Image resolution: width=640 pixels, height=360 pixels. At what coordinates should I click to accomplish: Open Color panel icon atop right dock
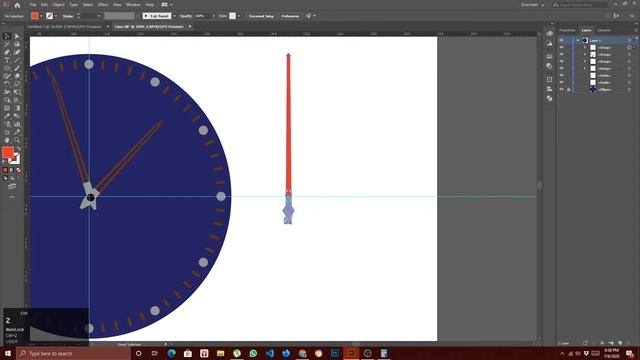(x=549, y=33)
